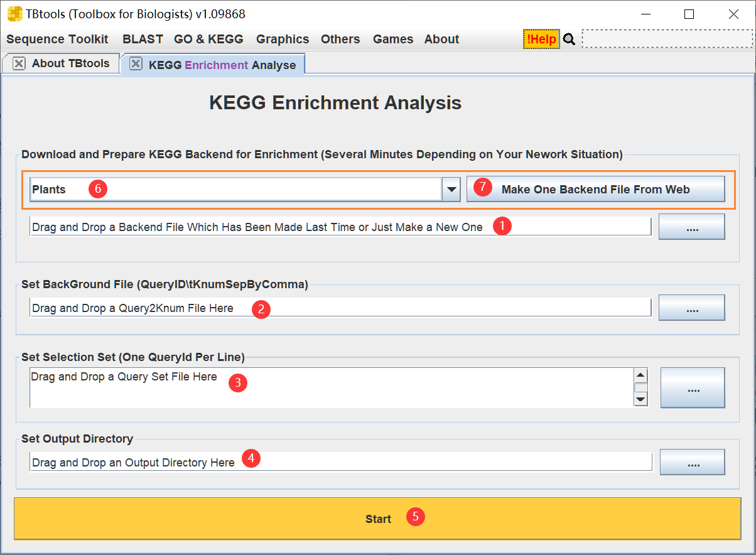
Task: Switch to the About TBtools tab
Action: coord(70,63)
